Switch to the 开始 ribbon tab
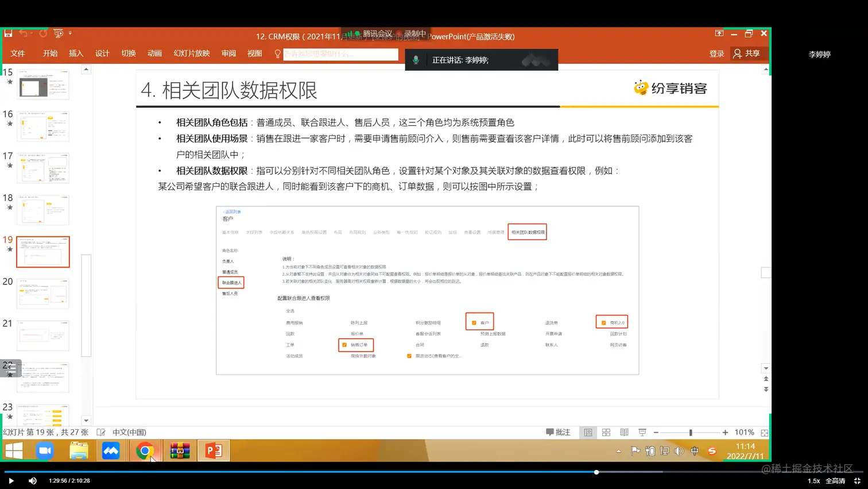 50,53
